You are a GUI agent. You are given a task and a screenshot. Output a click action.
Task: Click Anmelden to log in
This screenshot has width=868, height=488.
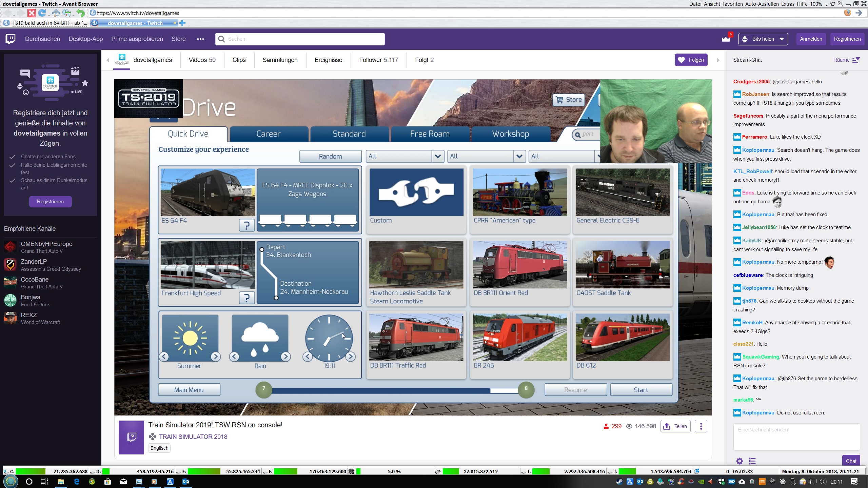[811, 39]
